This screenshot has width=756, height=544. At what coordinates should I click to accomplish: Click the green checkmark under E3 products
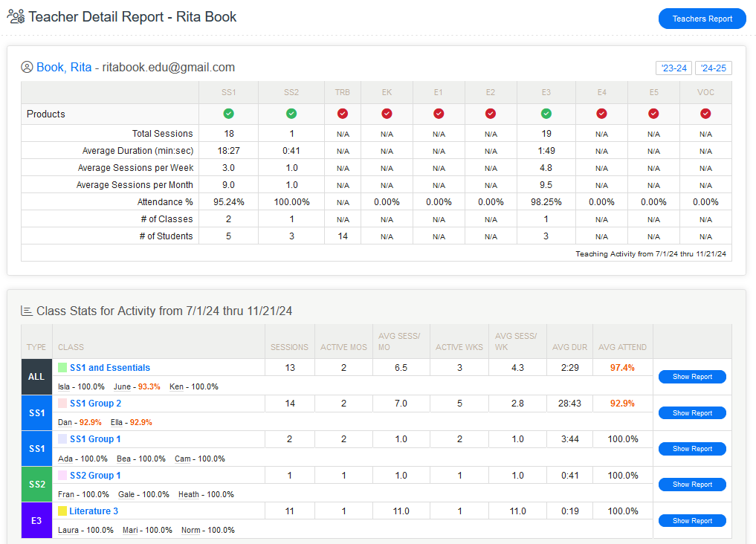click(546, 114)
